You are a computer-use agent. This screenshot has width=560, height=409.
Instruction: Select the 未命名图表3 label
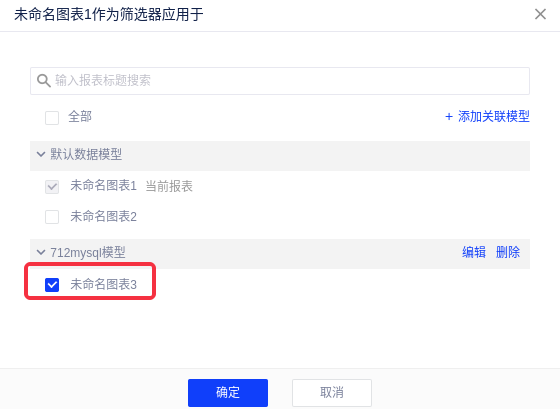click(103, 284)
